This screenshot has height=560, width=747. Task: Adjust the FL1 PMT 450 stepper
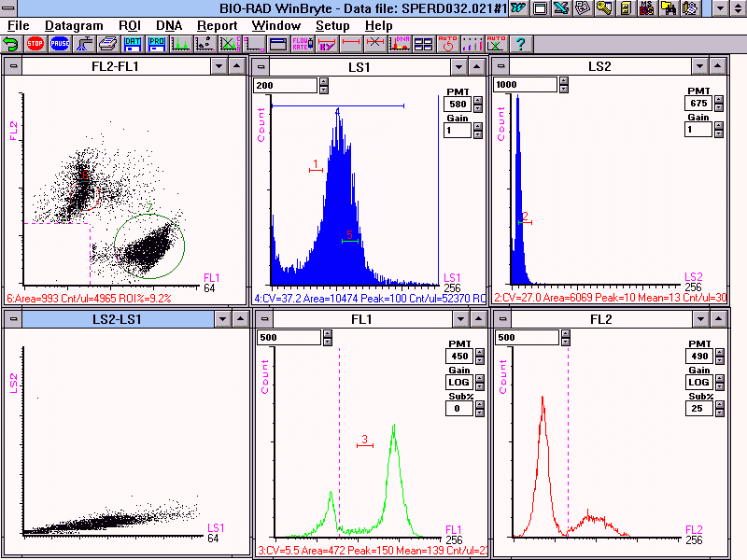coord(480,357)
